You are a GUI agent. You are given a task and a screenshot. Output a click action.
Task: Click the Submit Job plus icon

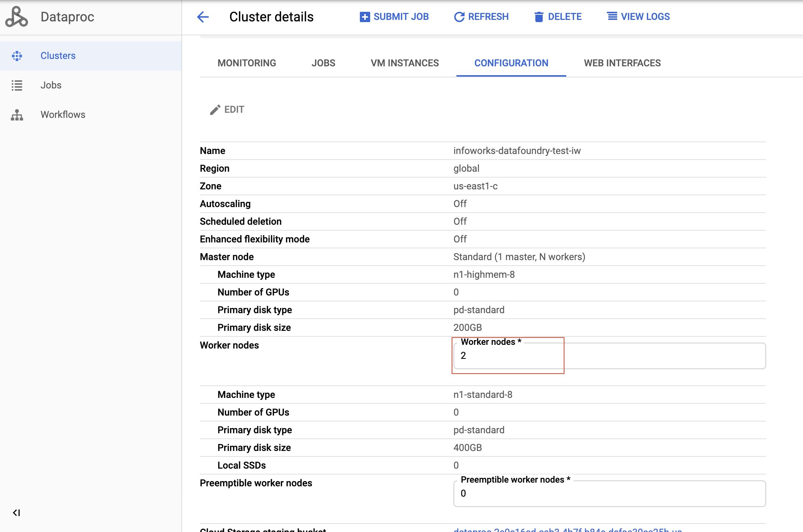coord(365,17)
